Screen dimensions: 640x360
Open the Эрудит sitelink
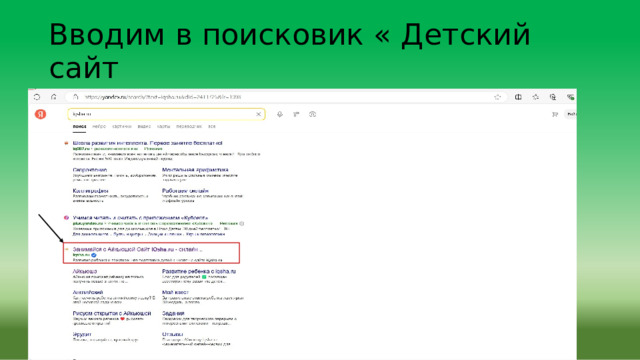click(82, 334)
